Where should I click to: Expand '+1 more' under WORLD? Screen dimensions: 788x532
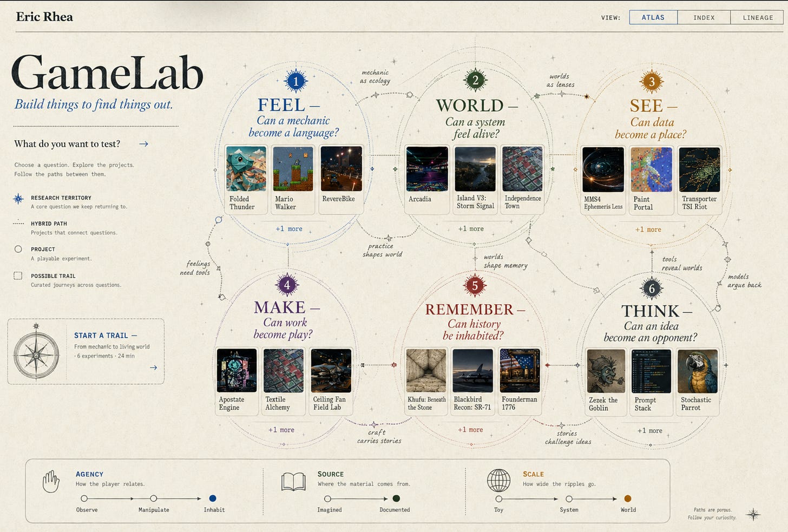coord(471,229)
